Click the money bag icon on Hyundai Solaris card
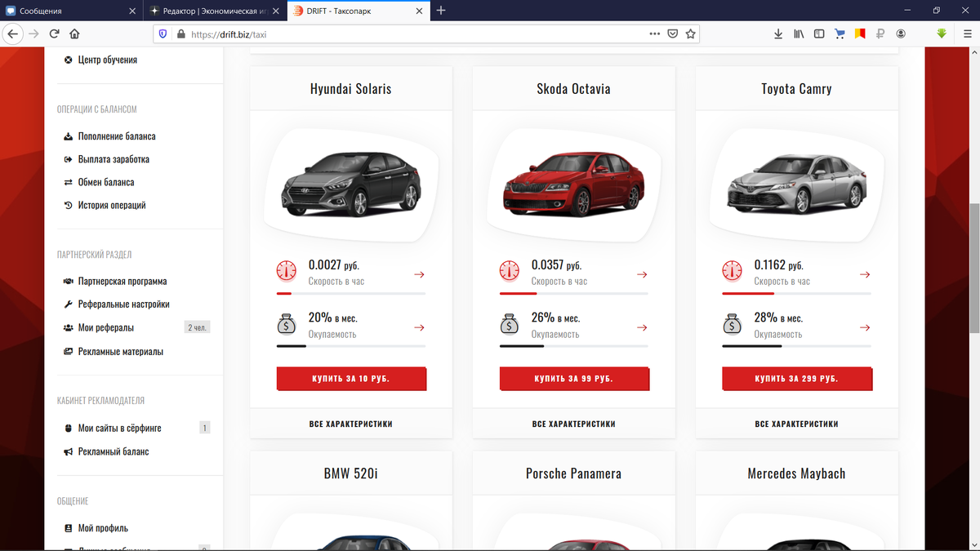980x551 pixels. coord(287,324)
